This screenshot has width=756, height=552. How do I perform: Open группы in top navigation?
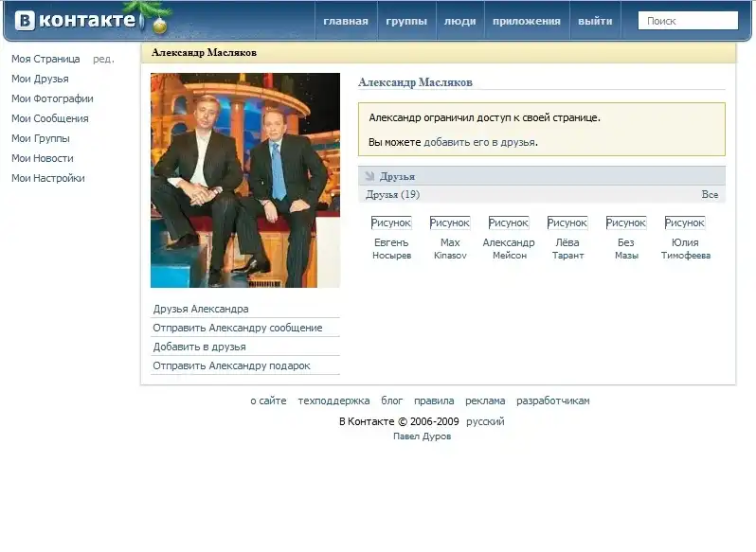406,21
